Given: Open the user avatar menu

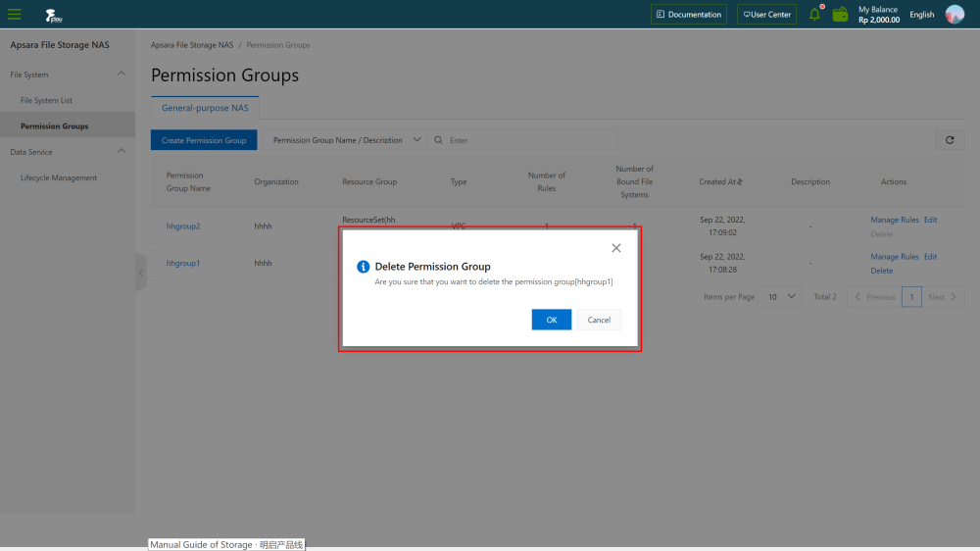Looking at the screenshot, I should [955, 15].
